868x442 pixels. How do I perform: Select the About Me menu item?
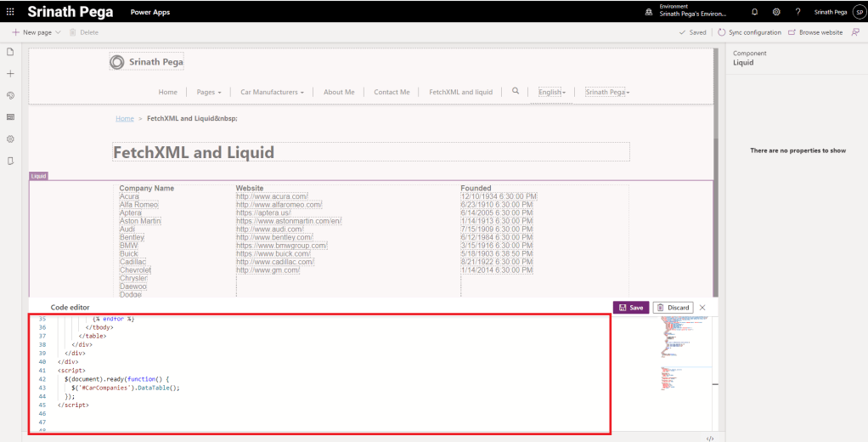339,92
